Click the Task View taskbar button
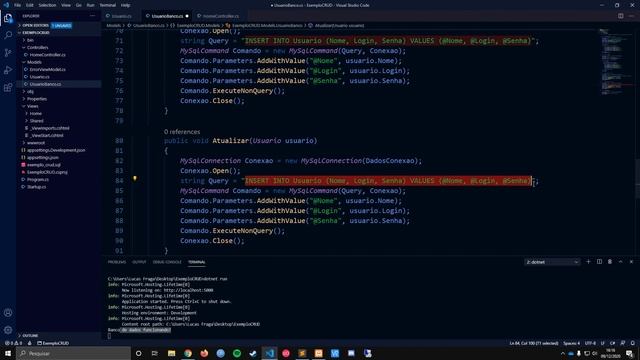Image resolution: width=640 pixels, height=360 pixels. point(155,353)
